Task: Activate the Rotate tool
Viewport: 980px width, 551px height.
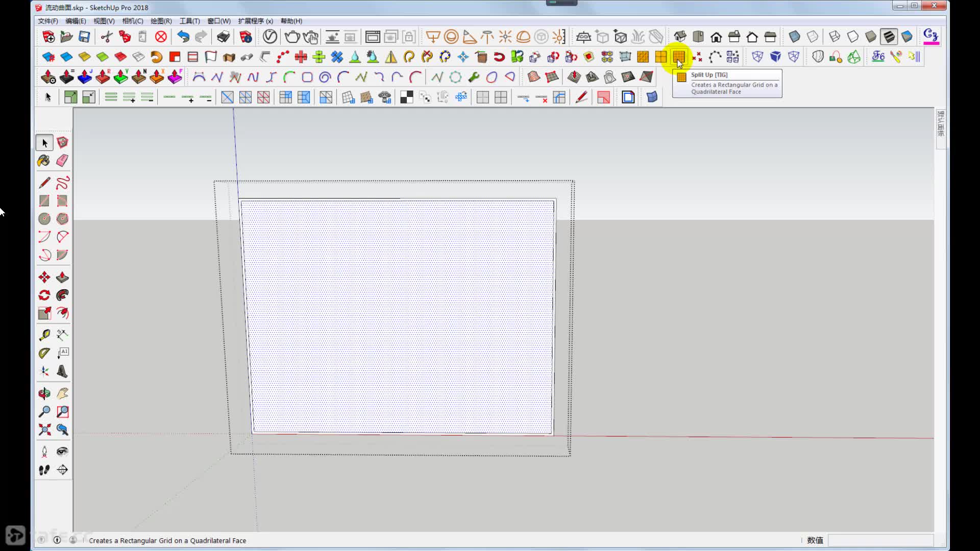Action: tap(44, 295)
